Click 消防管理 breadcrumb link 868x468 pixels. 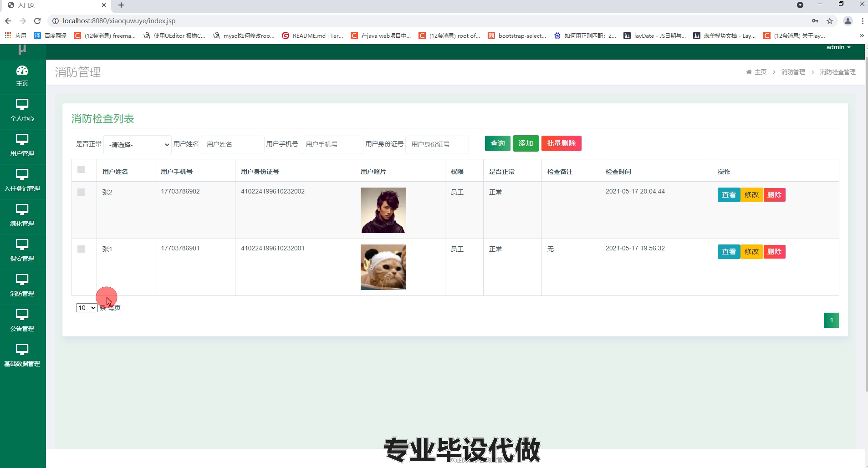coord(793,72)
